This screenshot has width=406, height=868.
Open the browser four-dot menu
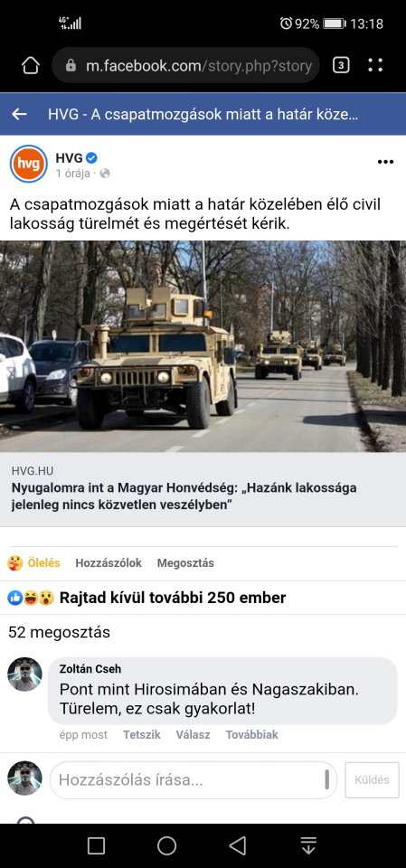click(375, 65)
